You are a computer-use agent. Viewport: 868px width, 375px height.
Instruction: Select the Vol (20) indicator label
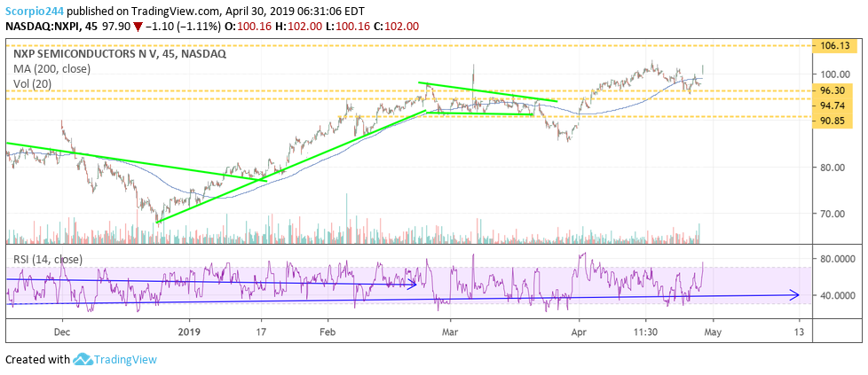(31, 83)
